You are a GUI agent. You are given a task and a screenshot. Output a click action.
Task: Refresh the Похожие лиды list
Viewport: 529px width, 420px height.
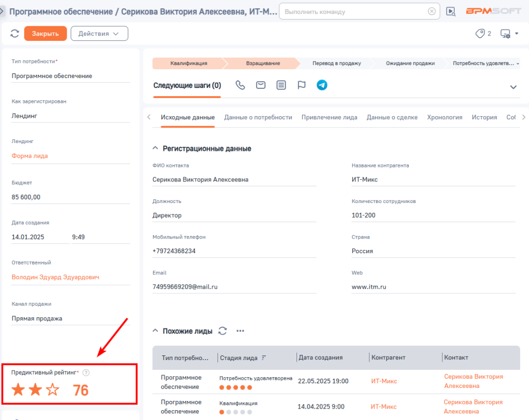(x=223, y=331)
